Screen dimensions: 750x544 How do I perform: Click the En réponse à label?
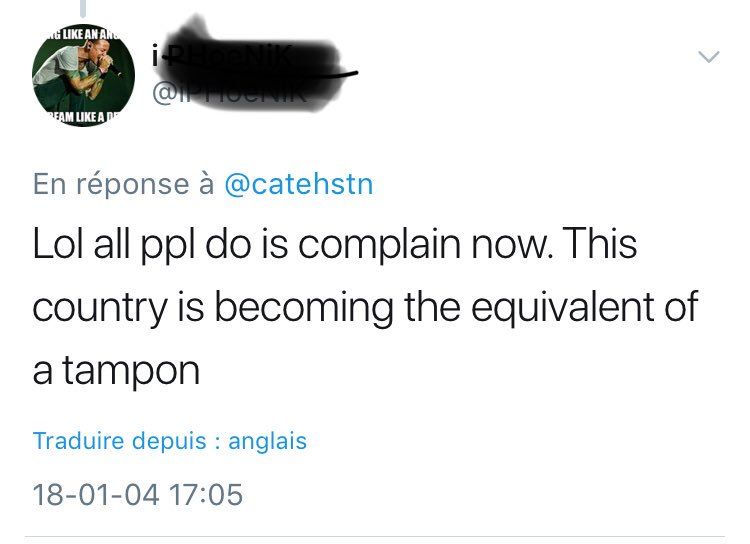click(123, 184)
